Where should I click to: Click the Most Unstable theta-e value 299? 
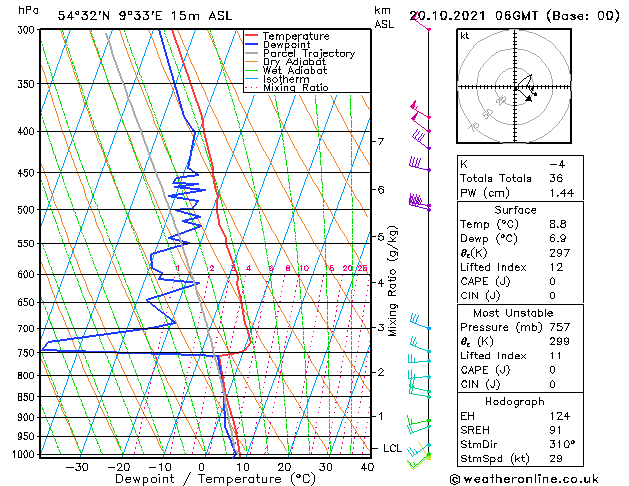[560, 341]
